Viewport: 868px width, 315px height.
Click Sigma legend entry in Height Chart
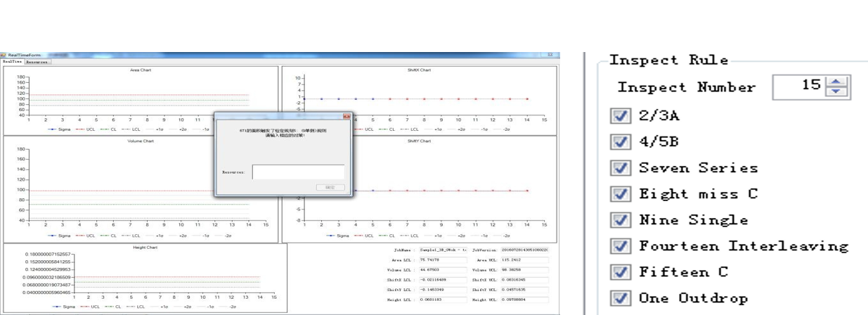pyautogui.click(x=63, y=307)
